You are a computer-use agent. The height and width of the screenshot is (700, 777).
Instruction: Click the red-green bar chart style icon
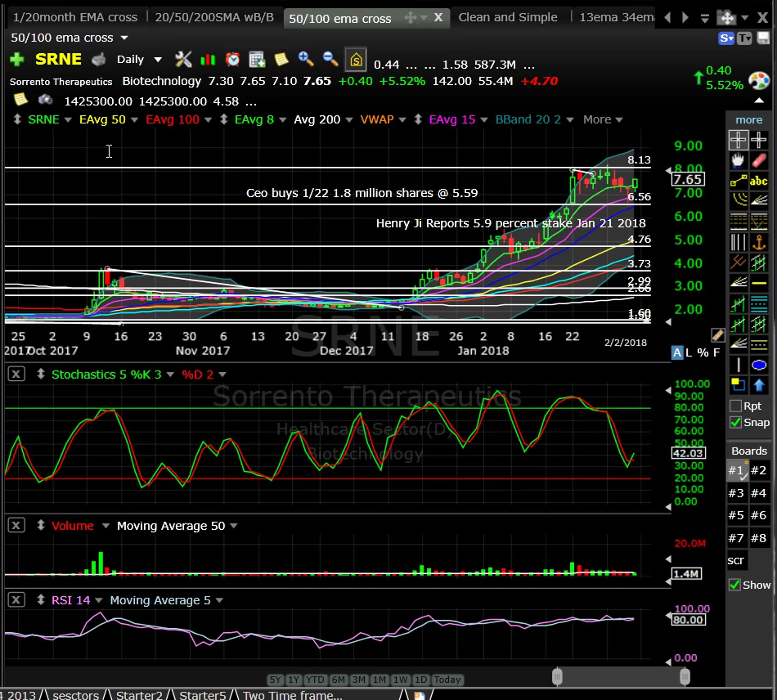208,60
